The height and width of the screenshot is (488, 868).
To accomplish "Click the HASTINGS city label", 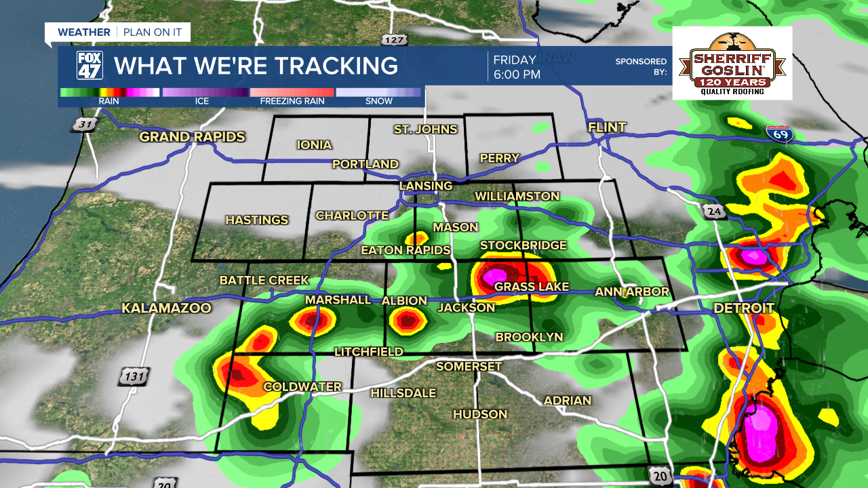I will click(x=257, y=220).
